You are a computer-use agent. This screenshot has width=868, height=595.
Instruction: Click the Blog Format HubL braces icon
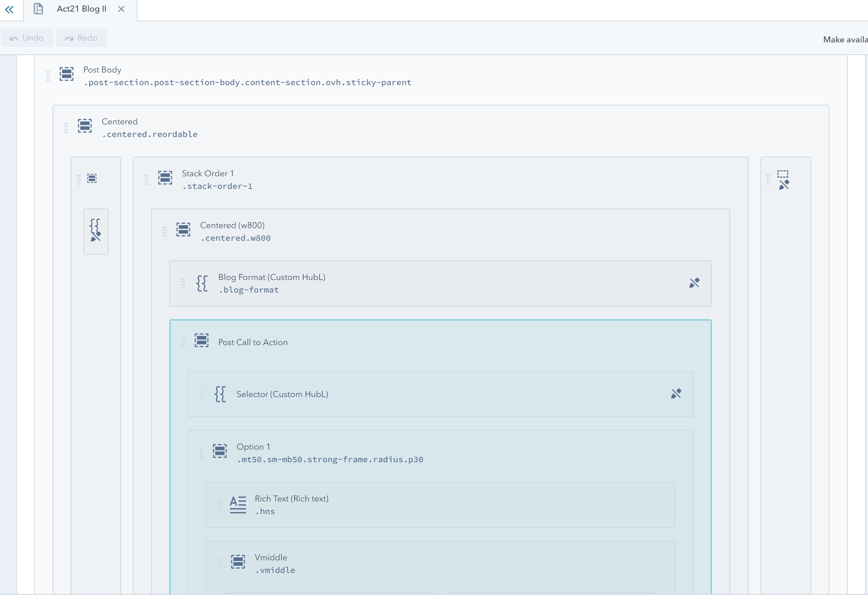202,283
